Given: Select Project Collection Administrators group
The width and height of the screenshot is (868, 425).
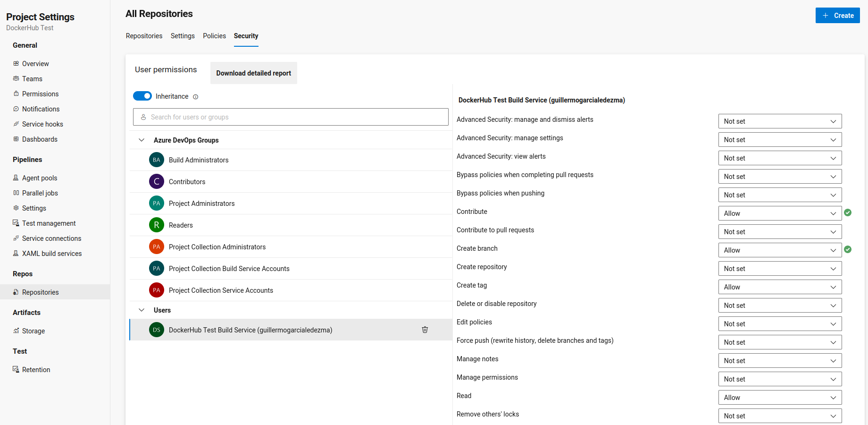Looking at the screenshot, I should 217,247.
